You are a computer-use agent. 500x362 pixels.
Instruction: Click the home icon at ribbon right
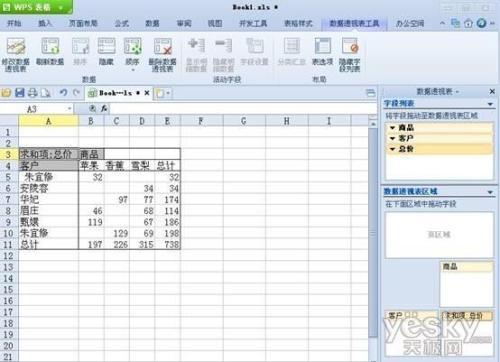click(468, 23)
